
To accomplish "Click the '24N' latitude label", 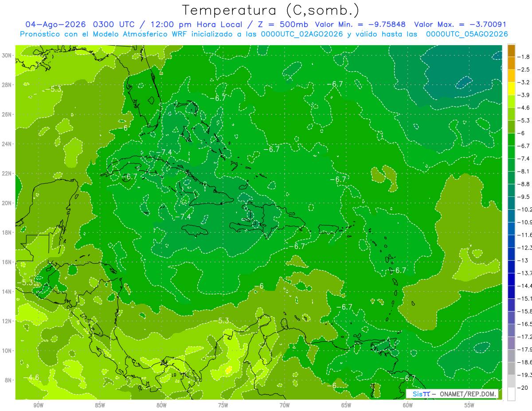I will point(7,144).
